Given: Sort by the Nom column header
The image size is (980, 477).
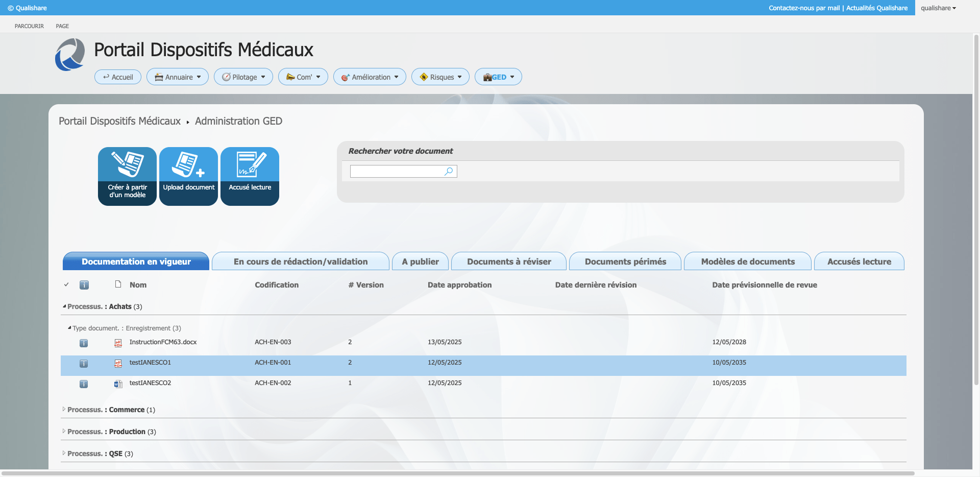Looking at the screenshot, I should [x=138, y=285].
